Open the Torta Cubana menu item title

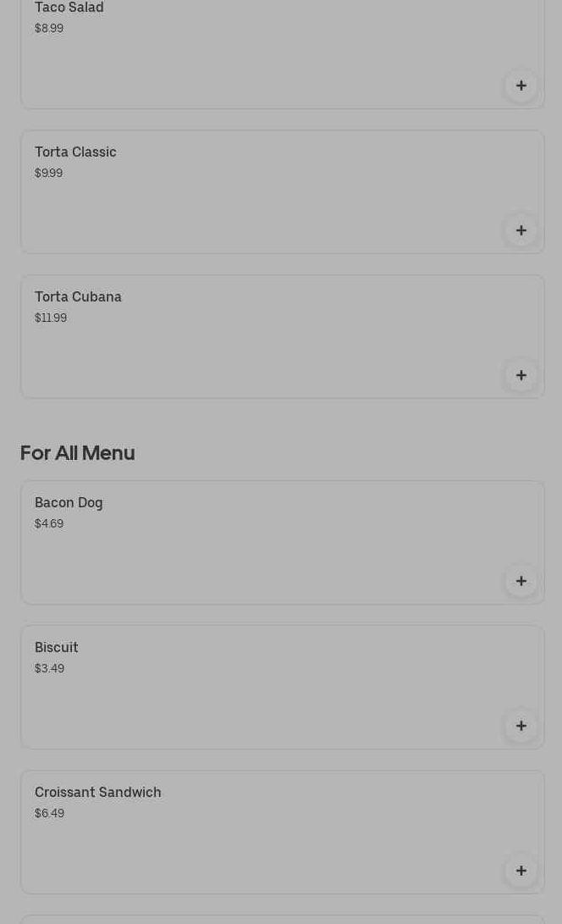(78, 297)
